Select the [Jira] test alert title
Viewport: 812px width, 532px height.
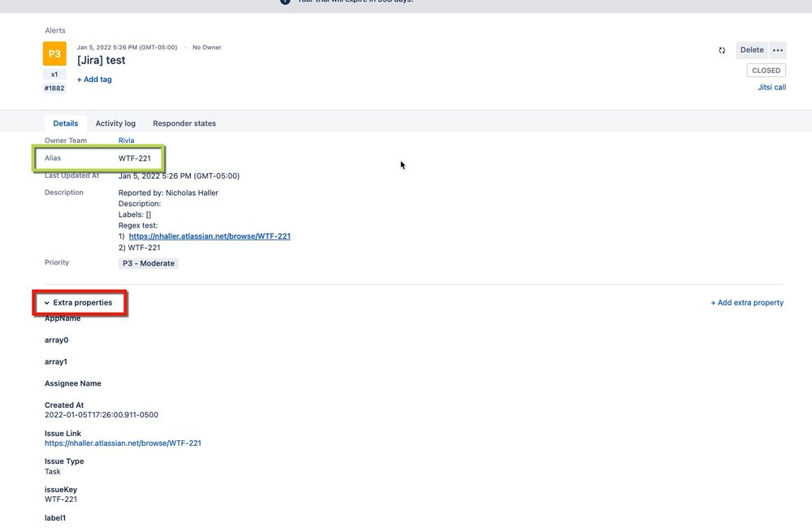101,60
